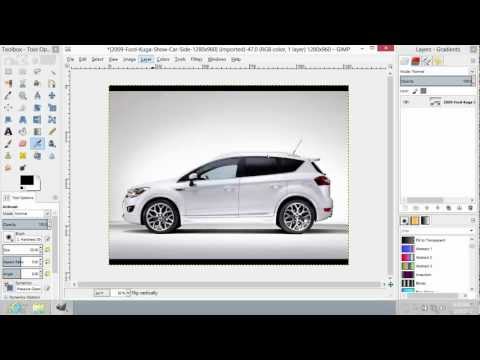Select the Blend gradient tool
The width and height of the screenshot is (480, 360).
37,132
